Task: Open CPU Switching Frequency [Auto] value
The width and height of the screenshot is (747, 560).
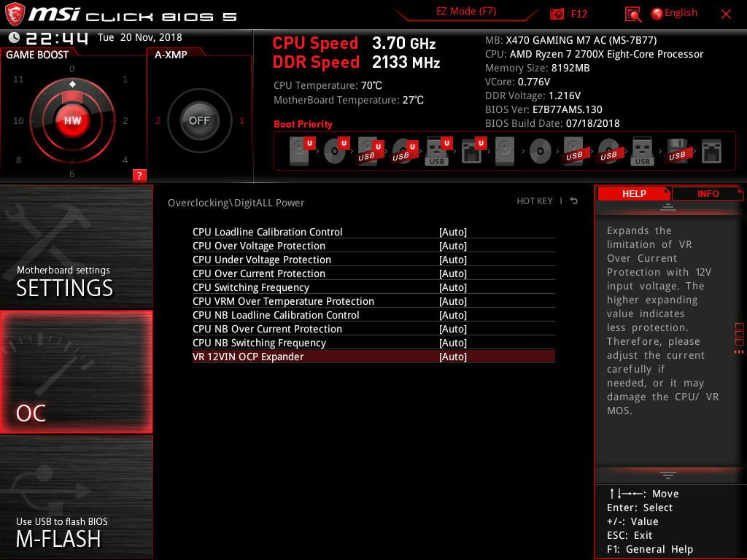Action: 453,287
